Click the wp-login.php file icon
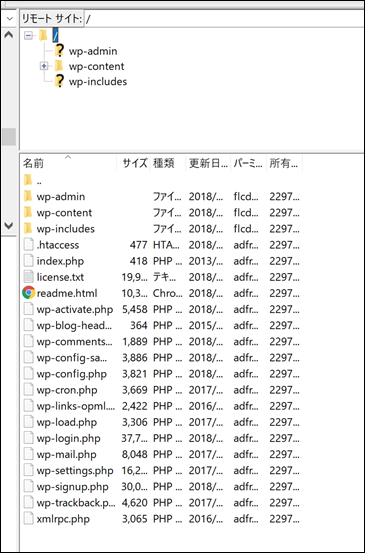 tap(29, 438)
